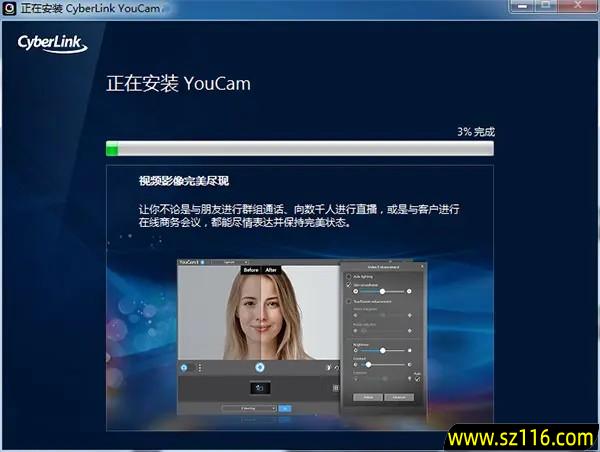
Task: Click the heading "正在安装 YouCam"
Action: (178, 83)
